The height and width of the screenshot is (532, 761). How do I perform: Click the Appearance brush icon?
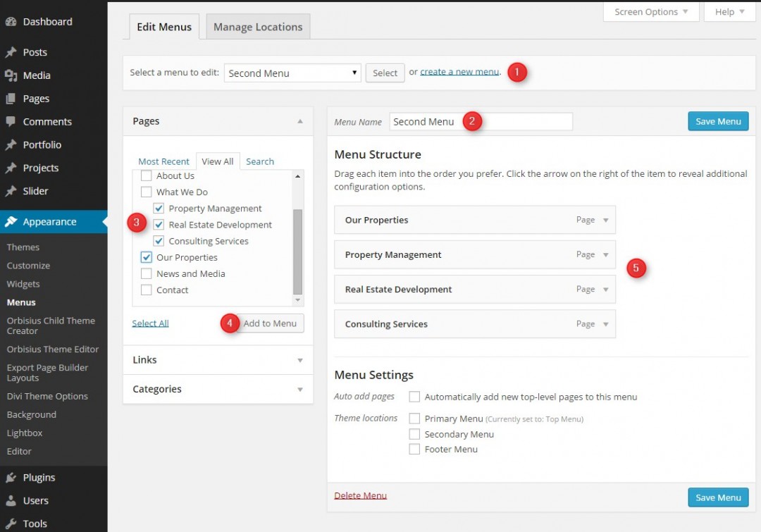[11, 221]
